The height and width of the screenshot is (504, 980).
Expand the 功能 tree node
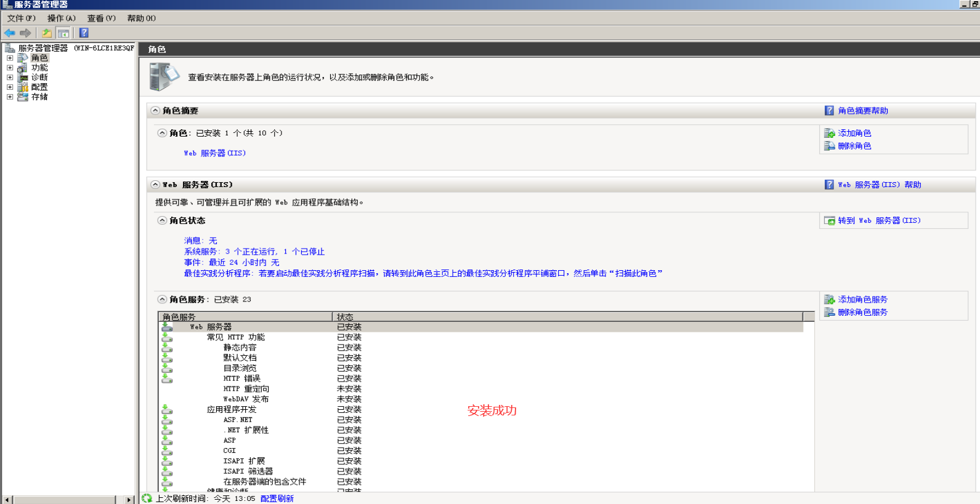tap(10, 68)
